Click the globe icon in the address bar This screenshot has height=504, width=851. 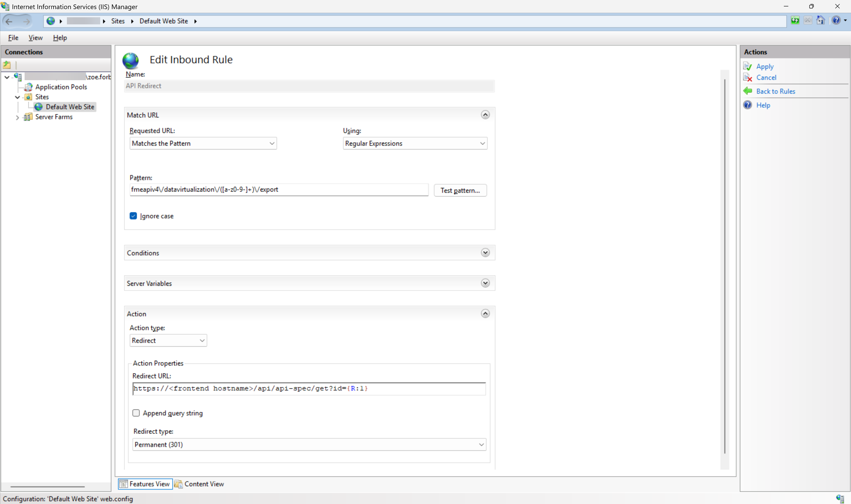point(51,21)
